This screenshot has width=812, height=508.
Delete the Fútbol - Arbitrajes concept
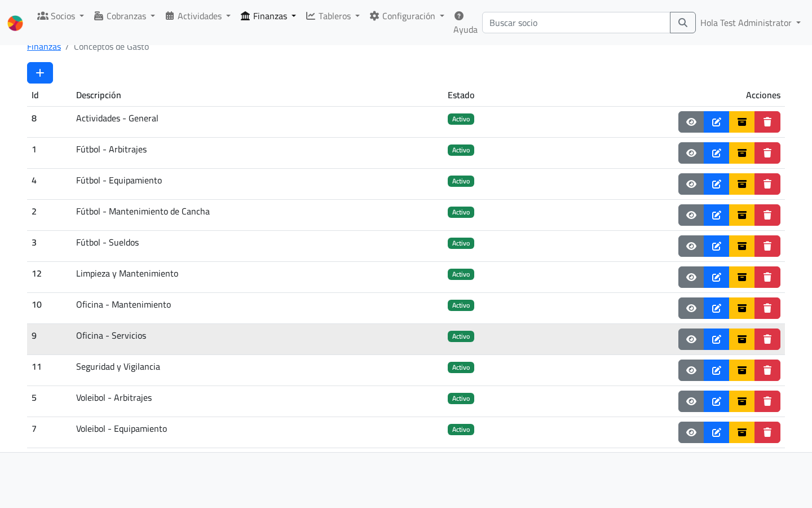767,153
